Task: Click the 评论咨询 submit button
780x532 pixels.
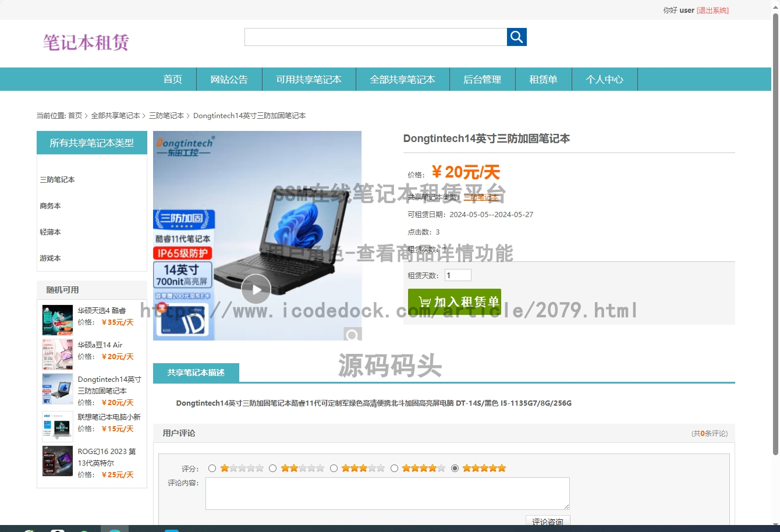Action: pos(548,522)
